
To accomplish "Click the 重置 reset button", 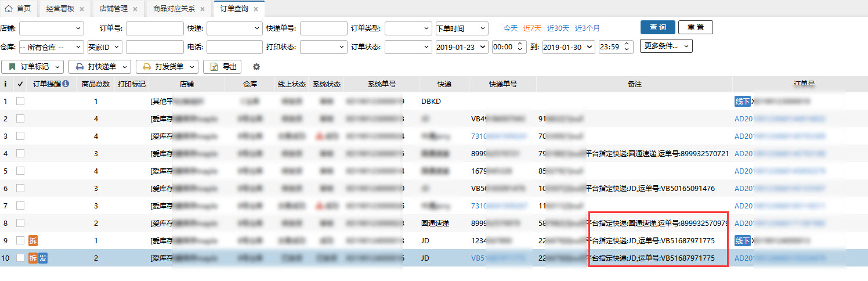I will (695, 27).
